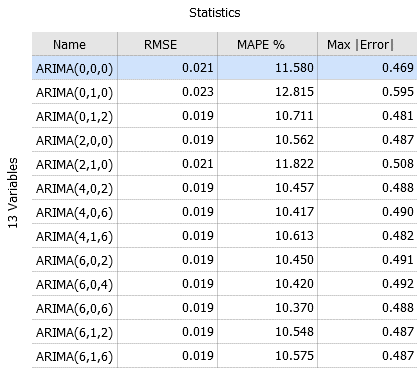This screenshot has width=417, height=368.
Task: Select the ARIMA(0,1,2) row name
Action: [x=74, y=116]
